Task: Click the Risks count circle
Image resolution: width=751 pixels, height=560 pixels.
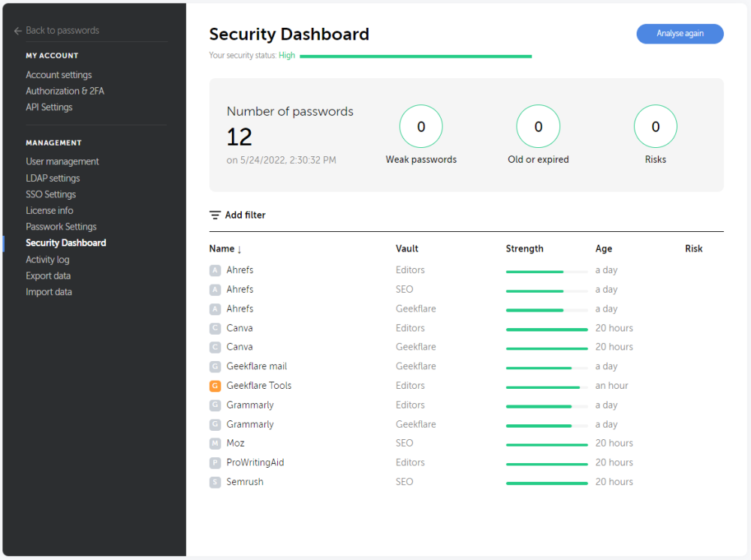Action: coord(655,127)
